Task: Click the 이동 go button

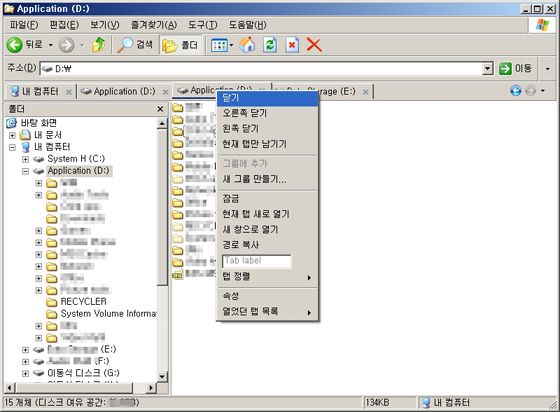Action: coord(515,68)
